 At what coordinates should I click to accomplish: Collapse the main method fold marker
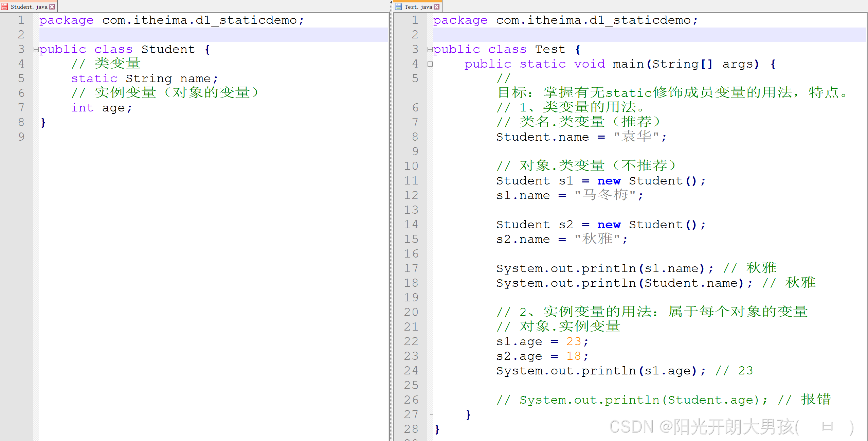[430, 64]
